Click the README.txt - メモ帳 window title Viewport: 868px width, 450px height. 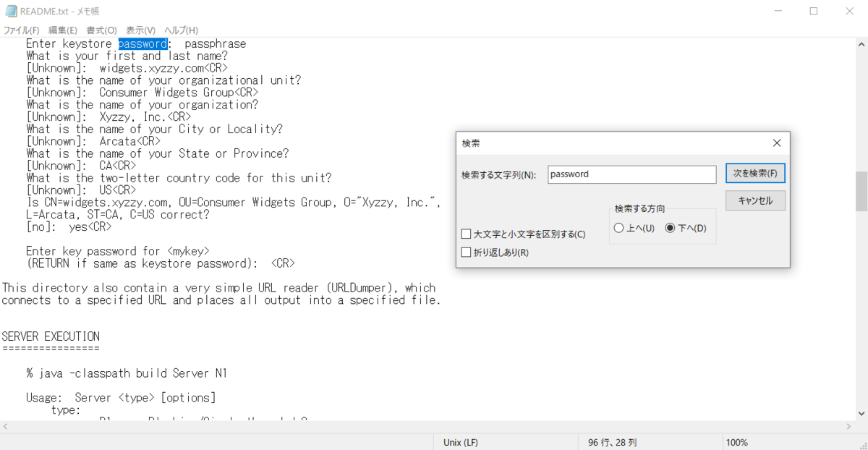(x=61, y=12)
